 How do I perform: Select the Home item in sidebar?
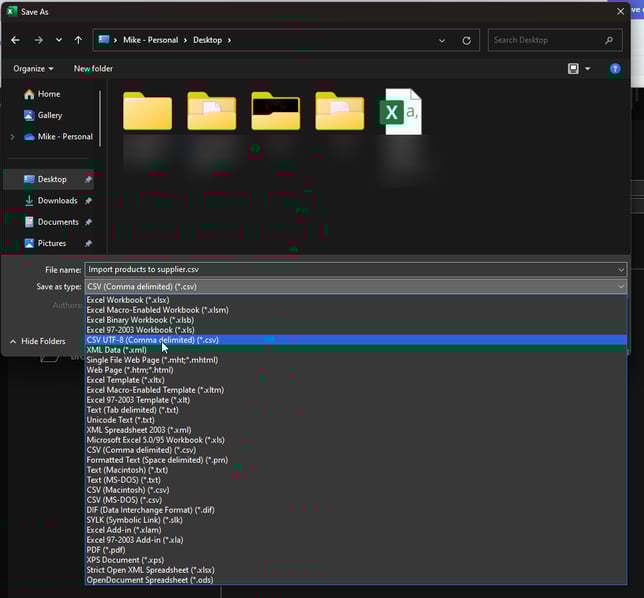point(48,94)
